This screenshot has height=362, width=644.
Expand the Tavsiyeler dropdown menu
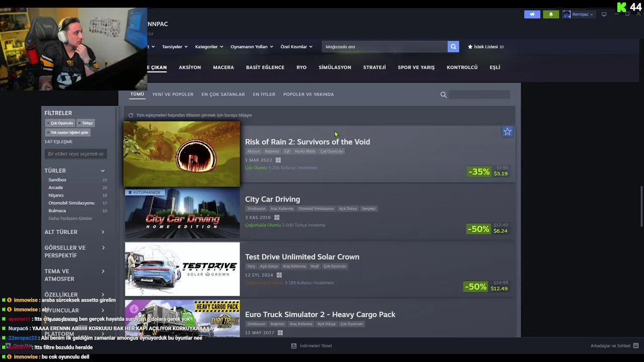(x=175, y=47)
